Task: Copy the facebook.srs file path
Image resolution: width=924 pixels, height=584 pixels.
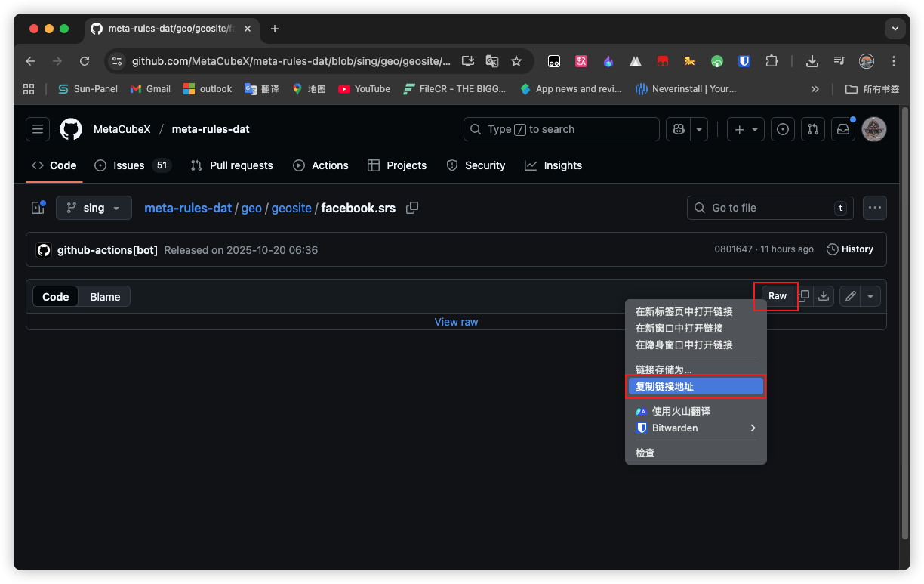Action: [412, 208]
